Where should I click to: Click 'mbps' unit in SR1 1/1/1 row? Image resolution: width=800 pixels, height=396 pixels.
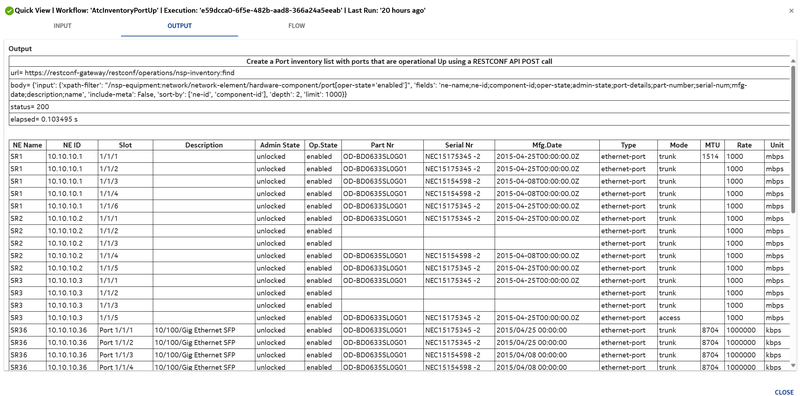tap(774, 157)
